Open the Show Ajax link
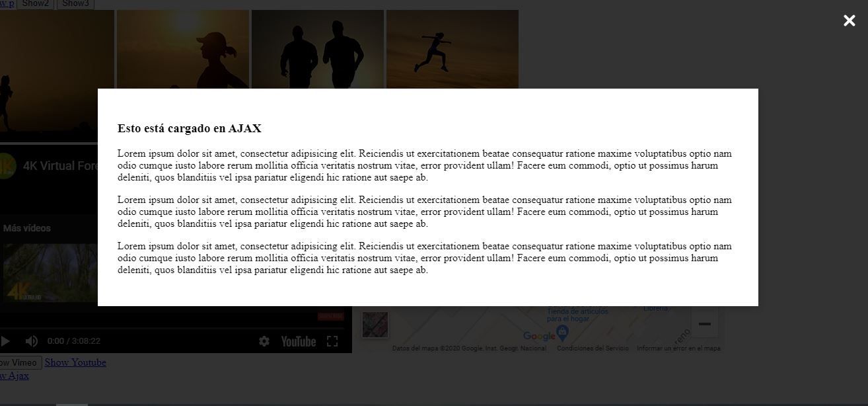 pos(13,376)
